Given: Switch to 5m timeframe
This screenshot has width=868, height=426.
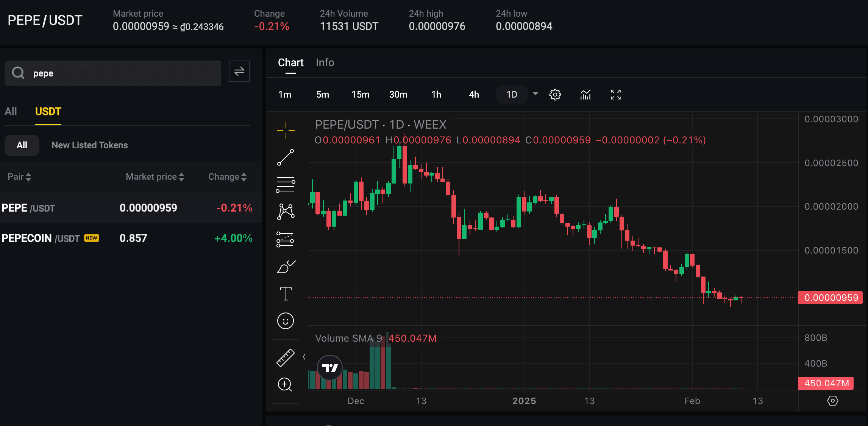Looking at the screenshot, I should point(323,95).
